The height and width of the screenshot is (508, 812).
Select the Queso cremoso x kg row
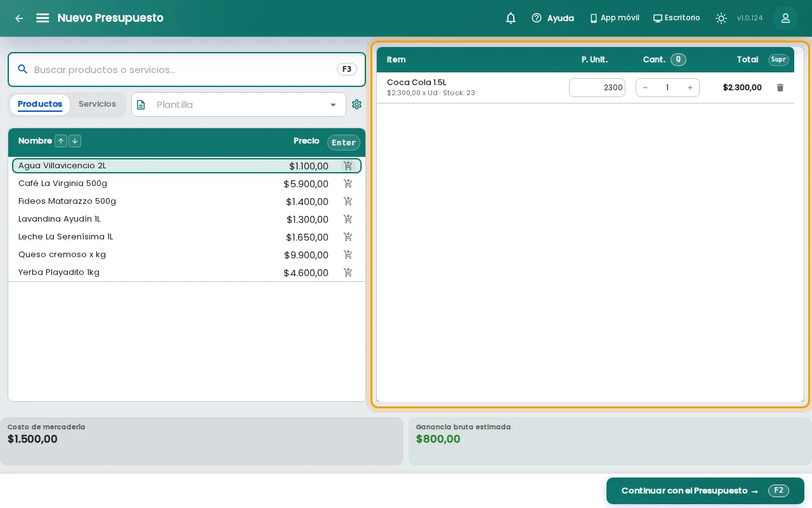pos(187,255)
